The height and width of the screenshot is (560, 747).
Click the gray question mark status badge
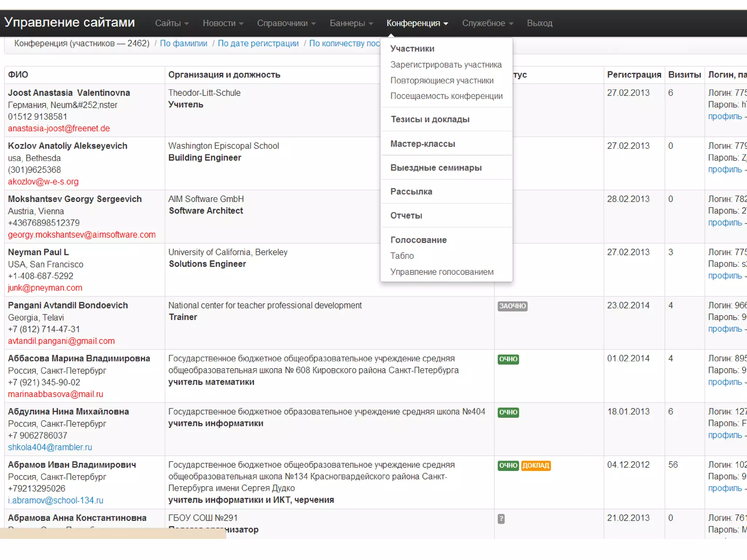[501, 518]
